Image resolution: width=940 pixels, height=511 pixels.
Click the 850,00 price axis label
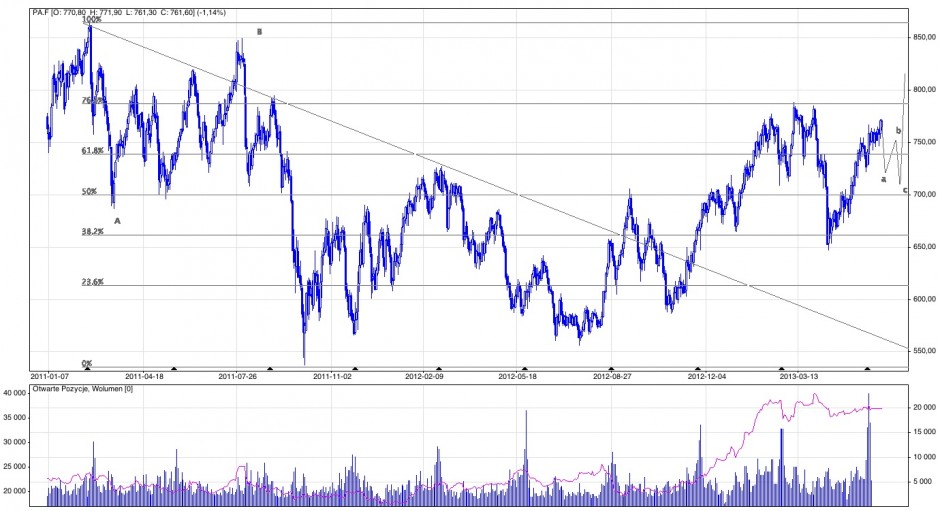pyautogui.click(x=923, y=37)
